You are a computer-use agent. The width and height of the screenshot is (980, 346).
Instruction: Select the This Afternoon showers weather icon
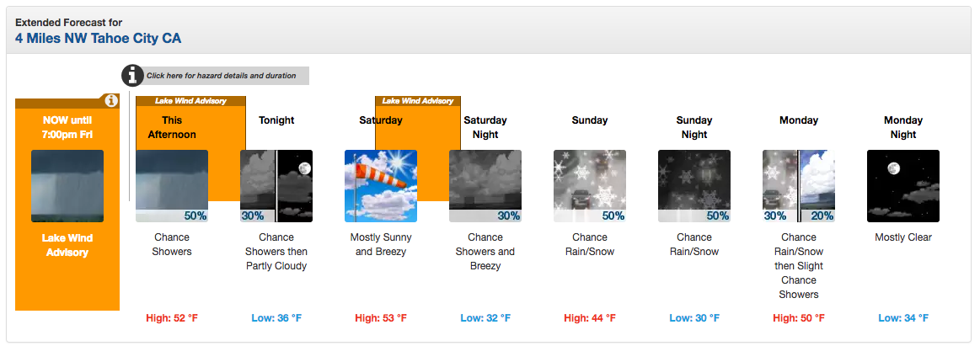click(172, 186)
